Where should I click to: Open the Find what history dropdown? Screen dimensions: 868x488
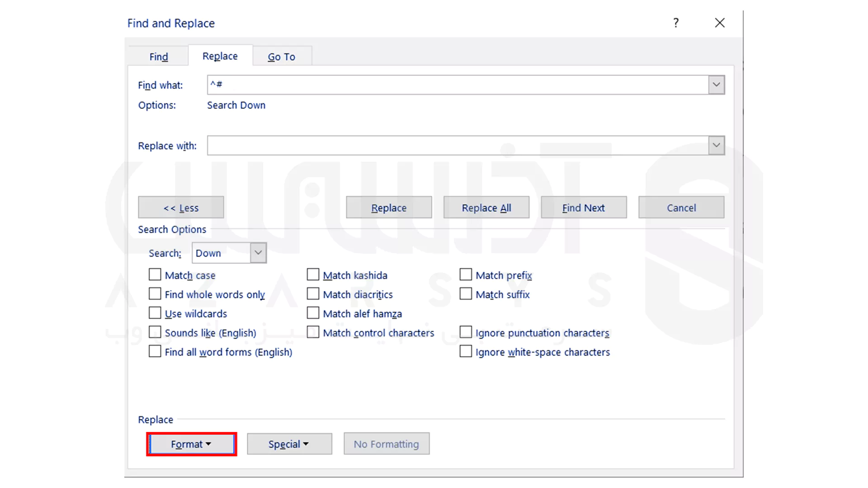point(716,84)
